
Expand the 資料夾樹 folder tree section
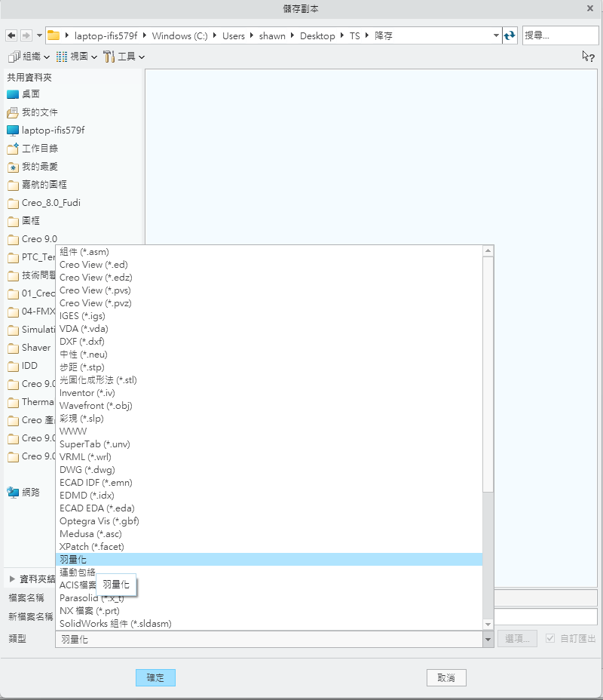[x=12, y=579]
